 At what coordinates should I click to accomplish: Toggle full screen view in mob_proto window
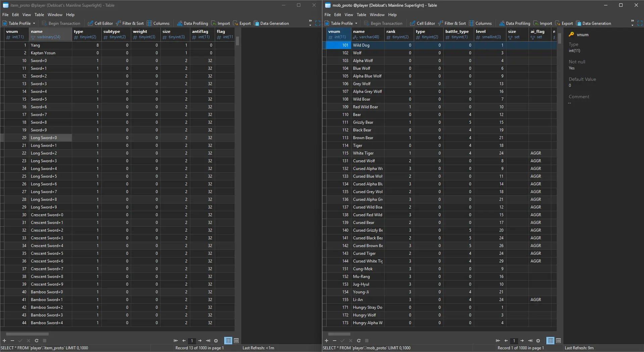(x=640, y=23)
